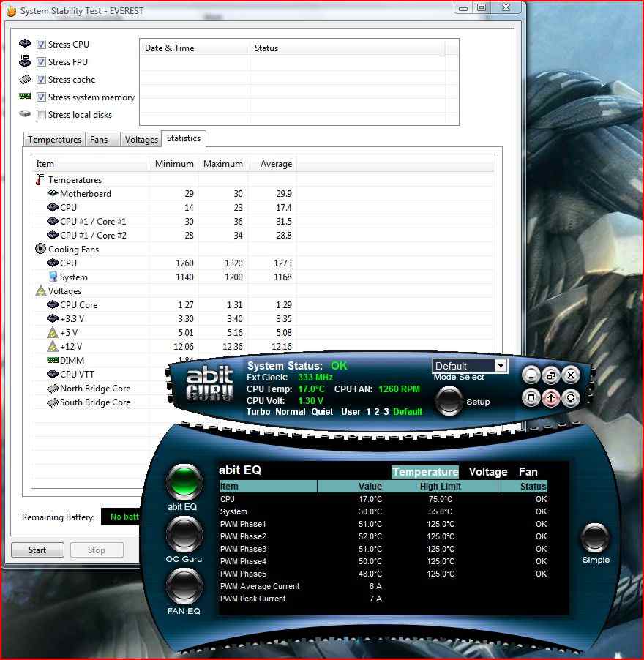The image size is (644, 660).
Task: Switch to the Temperatures tab in EVEREST
Action: coord(55,140)
